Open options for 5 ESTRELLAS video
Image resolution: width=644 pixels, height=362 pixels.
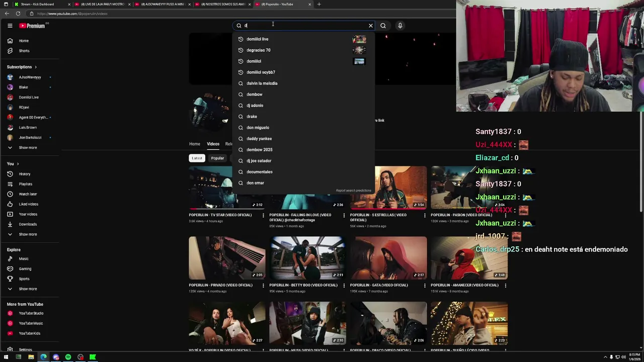425,215
